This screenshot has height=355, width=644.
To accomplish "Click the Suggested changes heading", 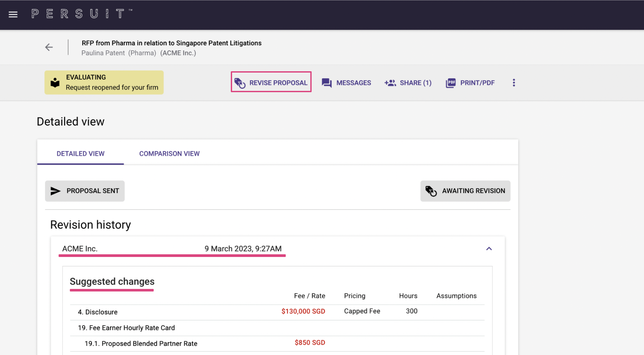I will coord(112,281).
